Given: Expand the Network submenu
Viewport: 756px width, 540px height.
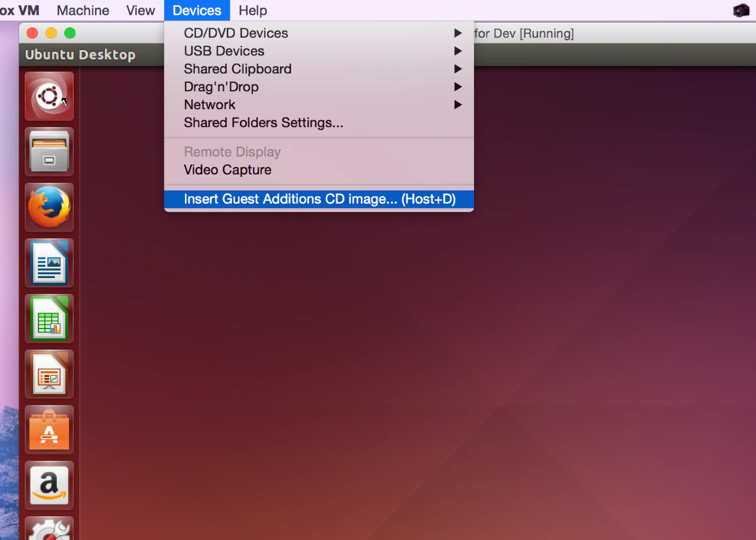Looking at the screenshot, I should (319, 105).
